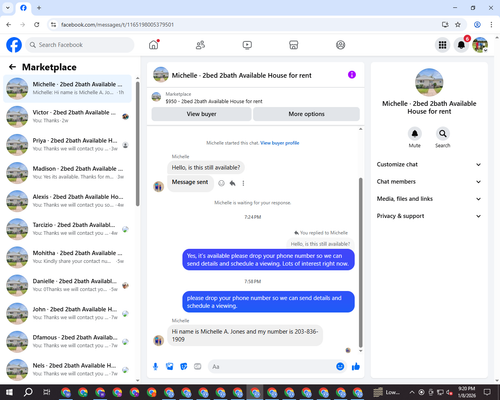
Task: Open the Groups icon in top navigation
Action: coord(340,45)
